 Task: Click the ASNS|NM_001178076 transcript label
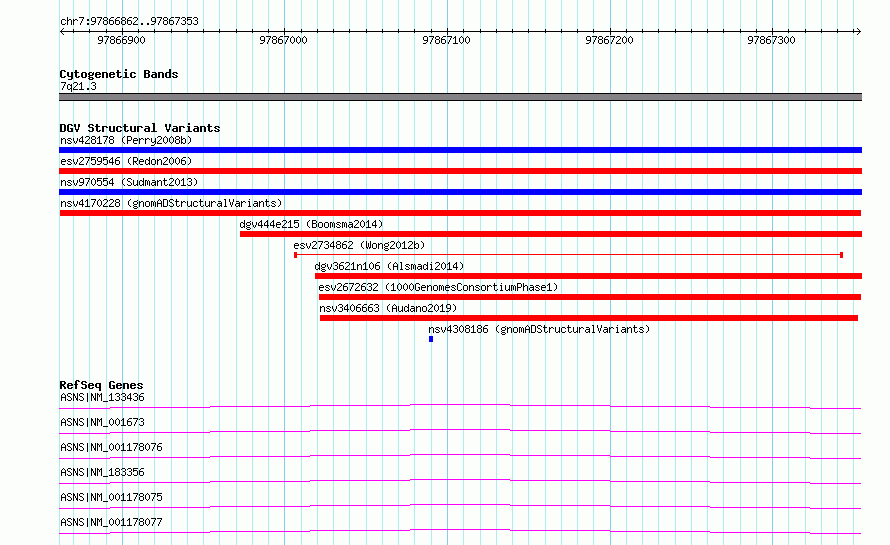tap(111, 447)
